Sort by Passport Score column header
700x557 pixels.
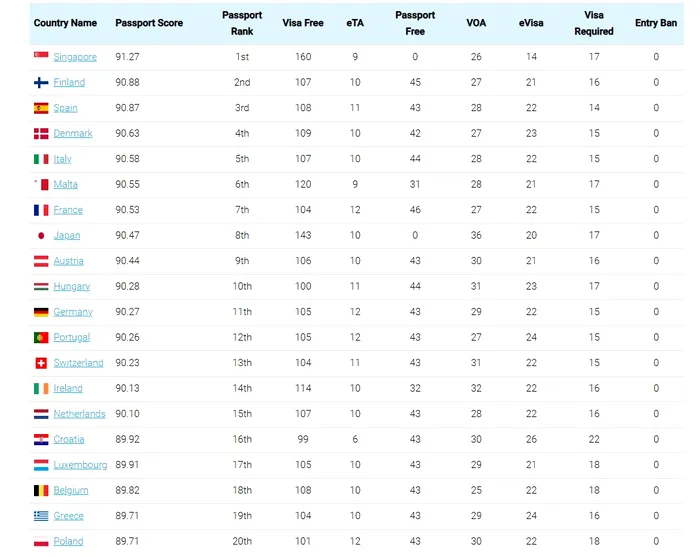149,23
